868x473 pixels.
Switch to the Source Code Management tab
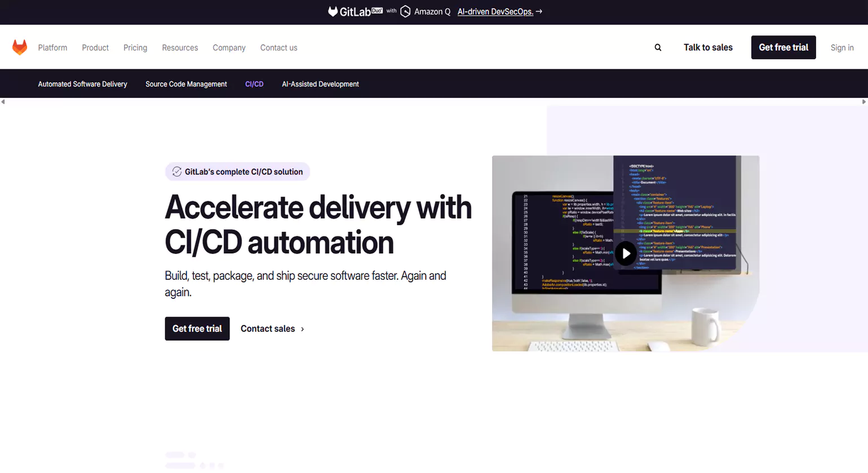click(186, 83)
